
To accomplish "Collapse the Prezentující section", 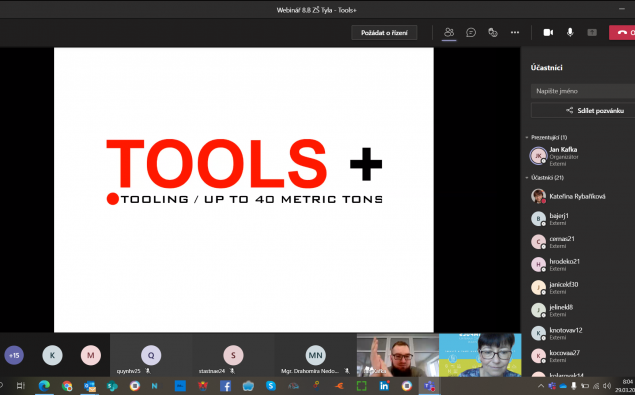I will 546,137.
